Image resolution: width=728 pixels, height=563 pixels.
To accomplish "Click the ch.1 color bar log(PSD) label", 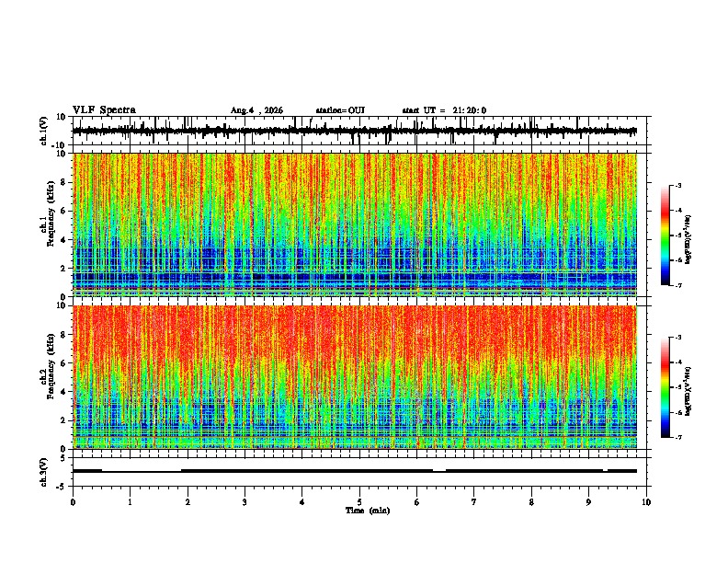I will tap(688, 240).
